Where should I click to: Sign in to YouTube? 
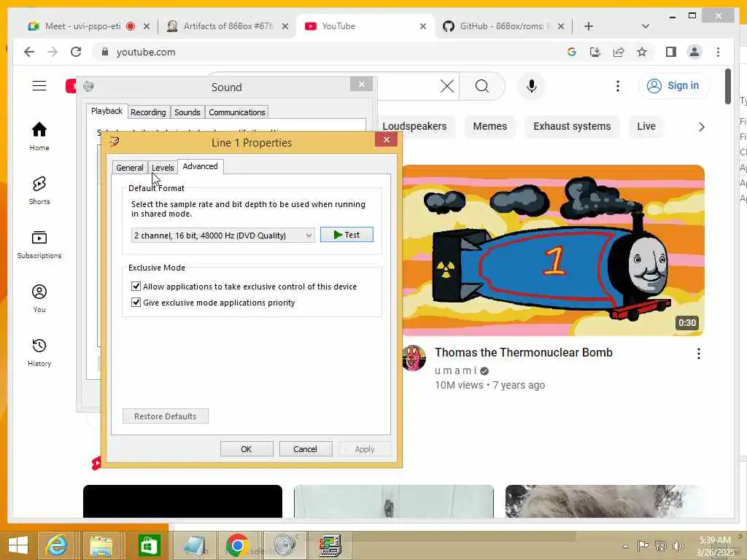673,86
